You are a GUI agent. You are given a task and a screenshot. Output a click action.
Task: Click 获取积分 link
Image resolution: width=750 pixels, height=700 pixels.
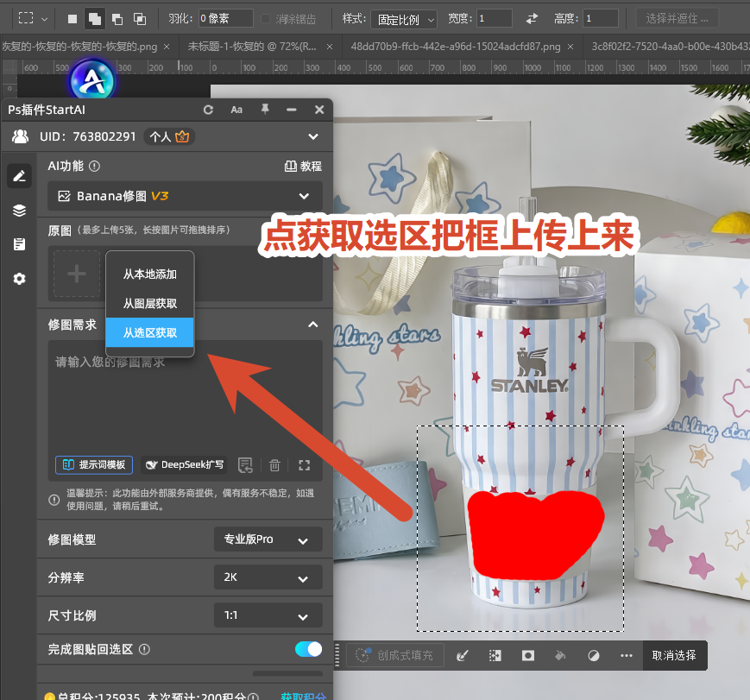click(303, 696)
